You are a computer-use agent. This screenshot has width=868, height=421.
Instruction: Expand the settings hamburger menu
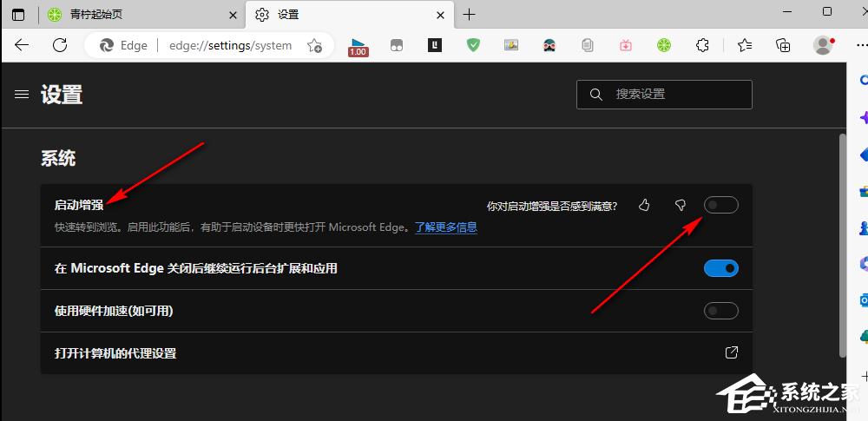tap(22, 95)
